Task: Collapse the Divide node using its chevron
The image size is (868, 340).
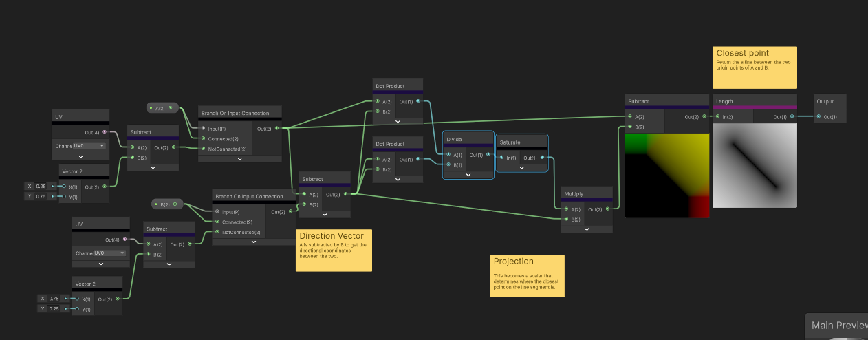Action: coord(468,174)
